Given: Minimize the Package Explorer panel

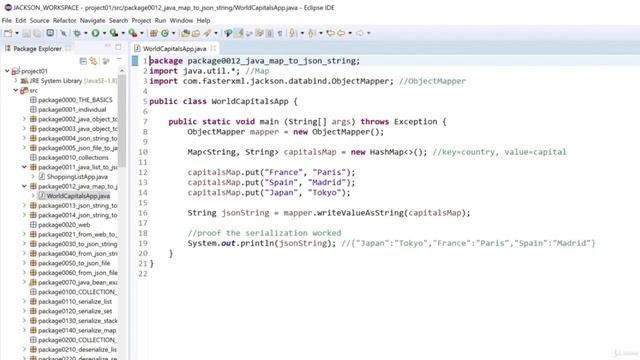Looking at the screenshot, I should point(108,46).
